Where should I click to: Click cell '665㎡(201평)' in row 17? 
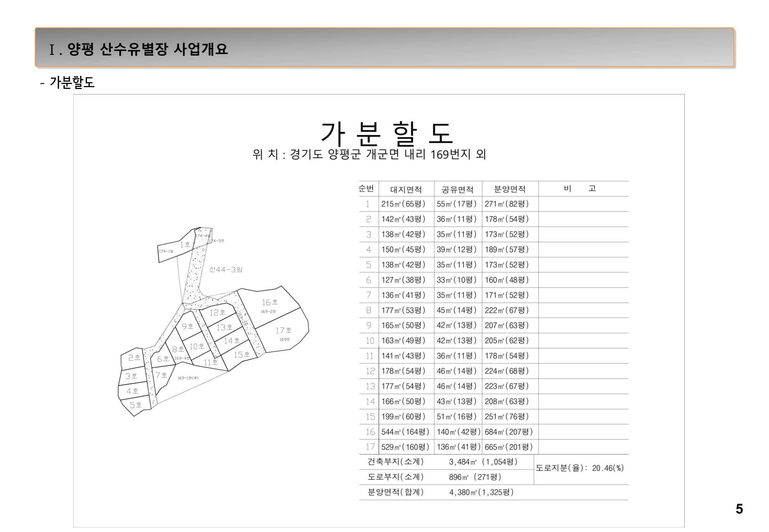tap(508, 447)
